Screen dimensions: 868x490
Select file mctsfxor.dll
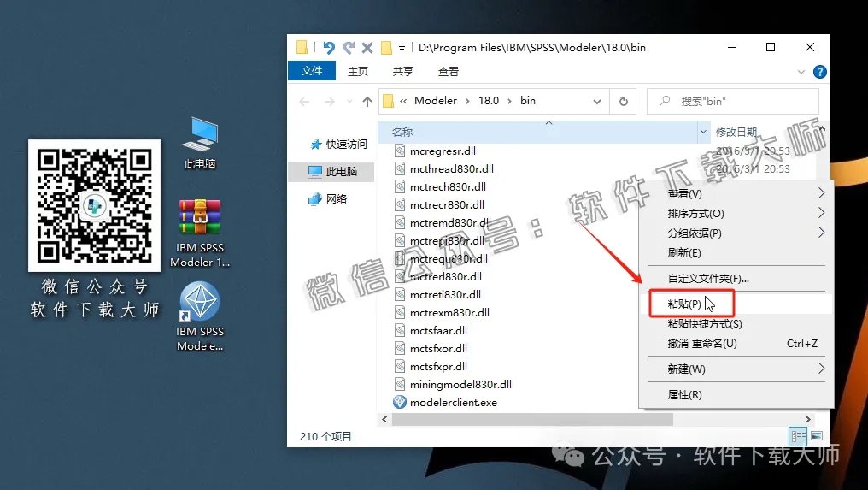[x=438, y=348]
